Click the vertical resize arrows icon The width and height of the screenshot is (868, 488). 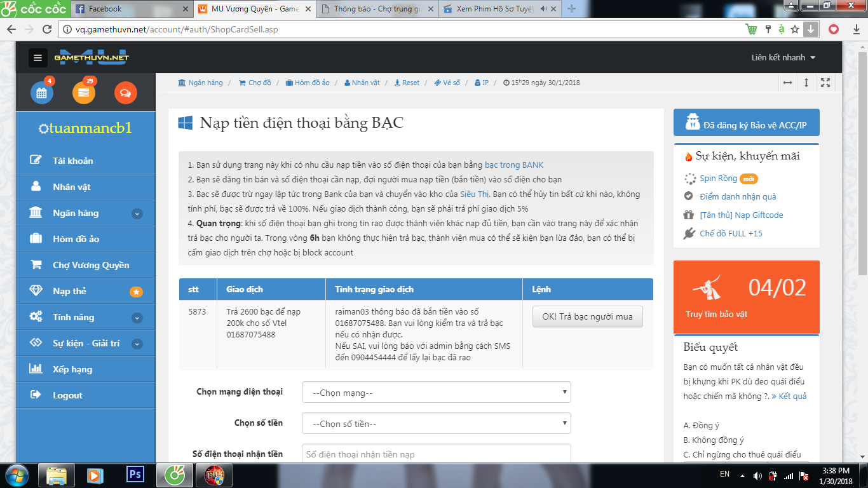click(806, 83)
